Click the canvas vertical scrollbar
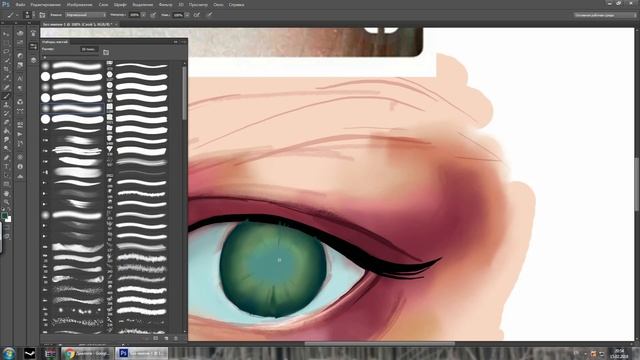This screenshot has height=360, width=640. [637, 183]
